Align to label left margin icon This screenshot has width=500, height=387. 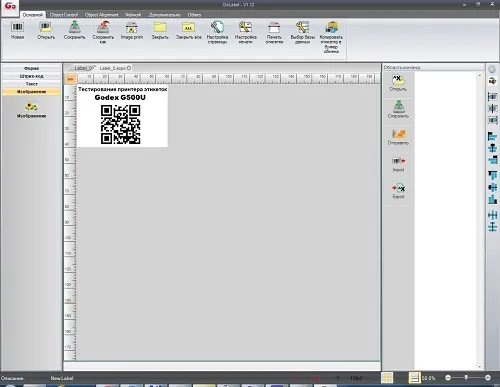coord(492,96)
